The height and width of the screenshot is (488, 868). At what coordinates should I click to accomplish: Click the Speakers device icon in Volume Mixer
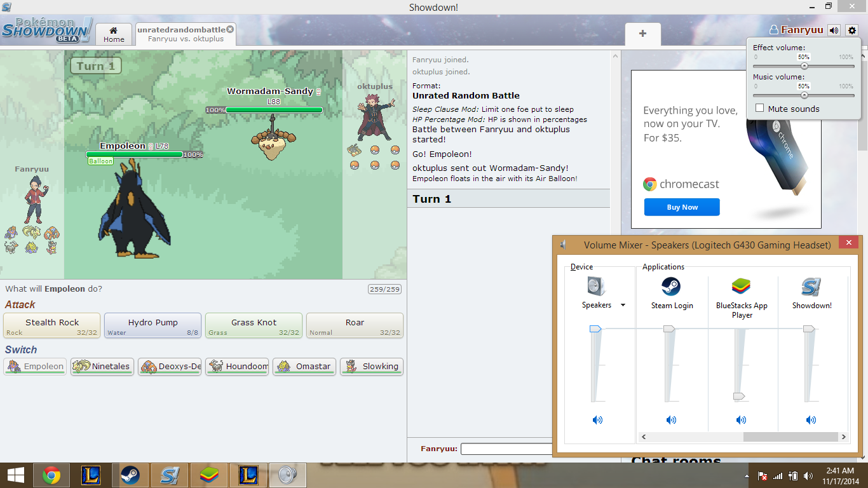[597, 287]
